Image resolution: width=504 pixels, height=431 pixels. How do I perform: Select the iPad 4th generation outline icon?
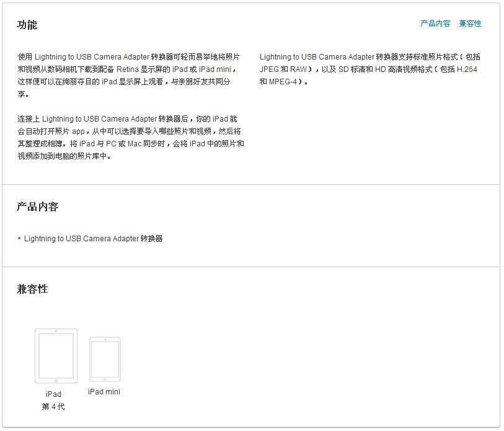[x=56, y=356]
